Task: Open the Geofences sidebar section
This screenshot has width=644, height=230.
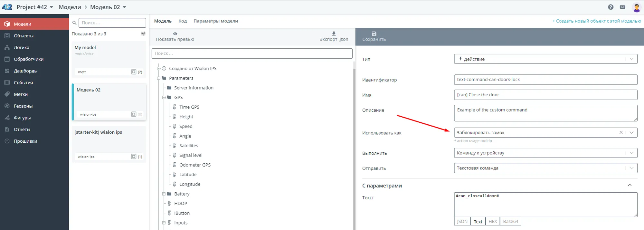Action: (x=23, y=106)
